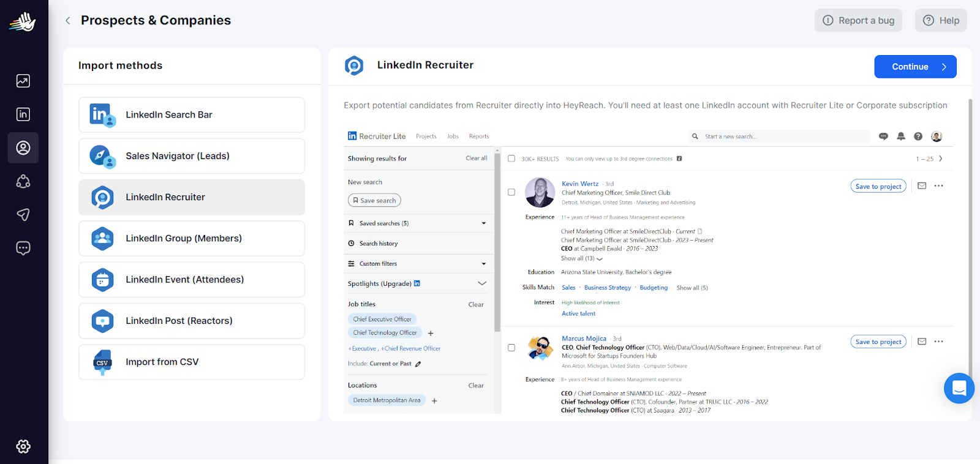Viewport: 980px width, 464px height.
Task: Show all (5) skills matches
Action: point(692,288)
